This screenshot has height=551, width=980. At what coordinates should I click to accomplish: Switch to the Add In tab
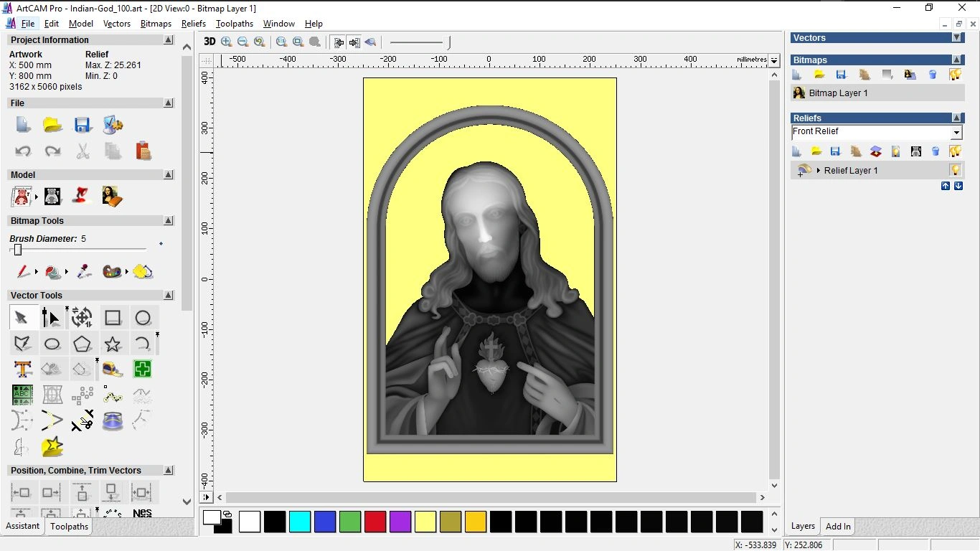pyautogui.click(x=837, y=527)
